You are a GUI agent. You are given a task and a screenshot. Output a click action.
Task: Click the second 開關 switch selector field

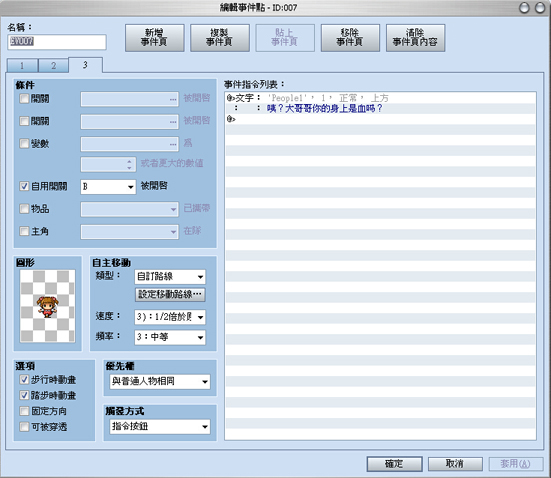coord(130,122)
